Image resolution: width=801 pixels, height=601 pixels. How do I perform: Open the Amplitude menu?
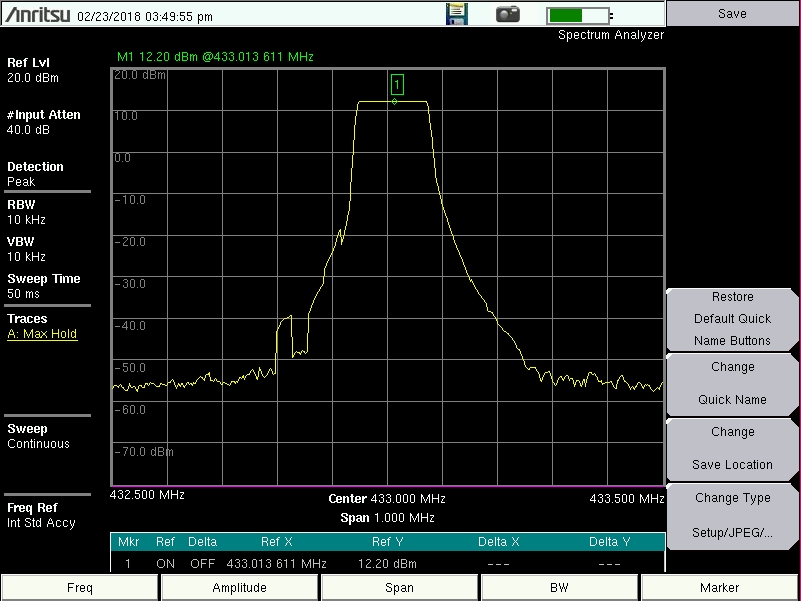240,588
